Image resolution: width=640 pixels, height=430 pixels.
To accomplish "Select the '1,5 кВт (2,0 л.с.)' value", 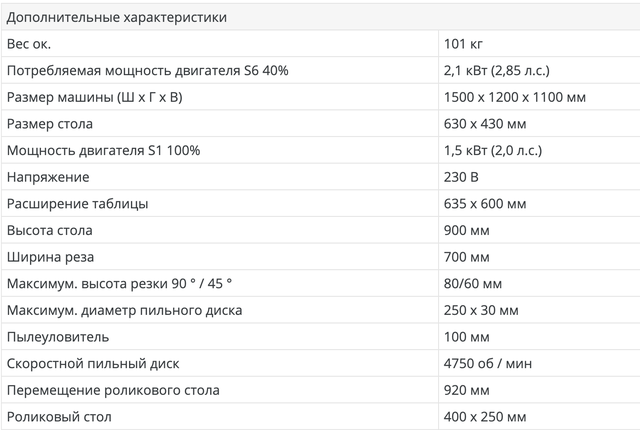I will [494, 150].
